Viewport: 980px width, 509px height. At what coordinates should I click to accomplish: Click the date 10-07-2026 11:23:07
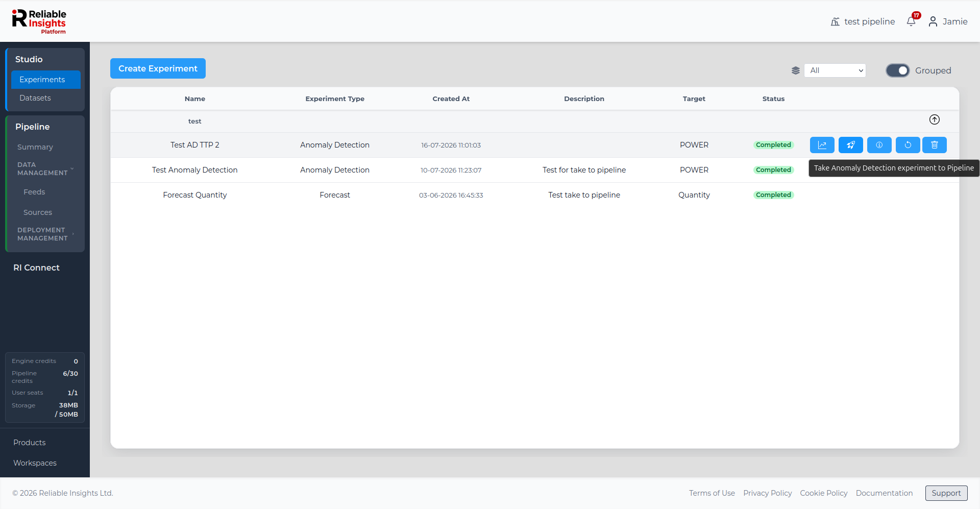(x=451, y=170)
